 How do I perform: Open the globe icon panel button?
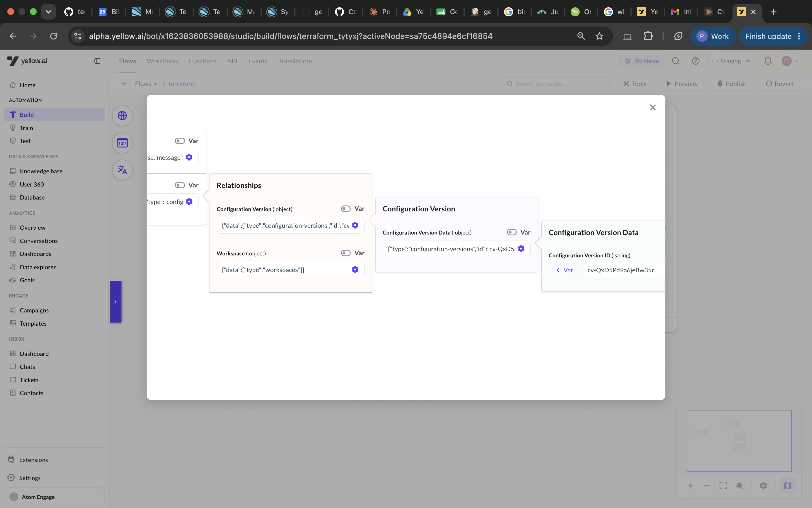[122, 116]
